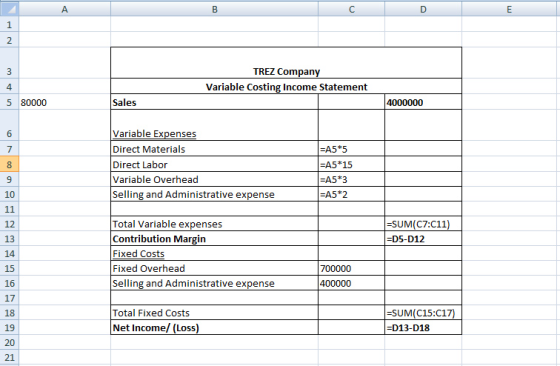
Task: Select row 1 header
Action: (x=9, y=25)
